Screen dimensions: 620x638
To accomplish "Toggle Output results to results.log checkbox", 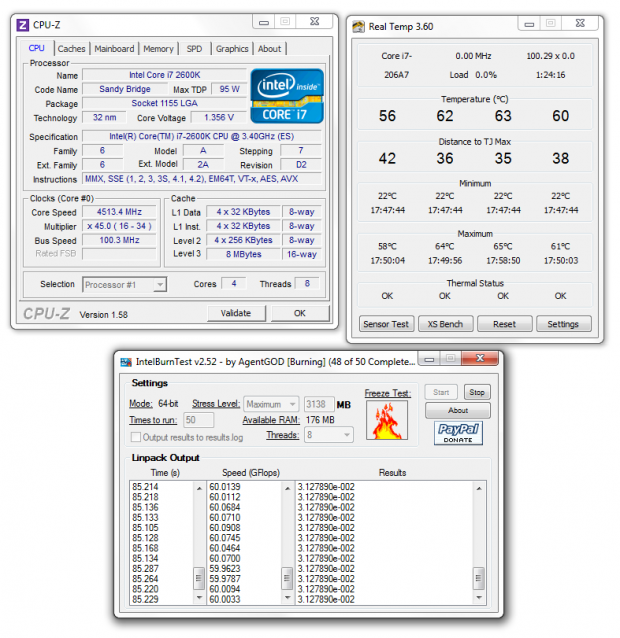I will pyautogui.click(x=135, y=437).
